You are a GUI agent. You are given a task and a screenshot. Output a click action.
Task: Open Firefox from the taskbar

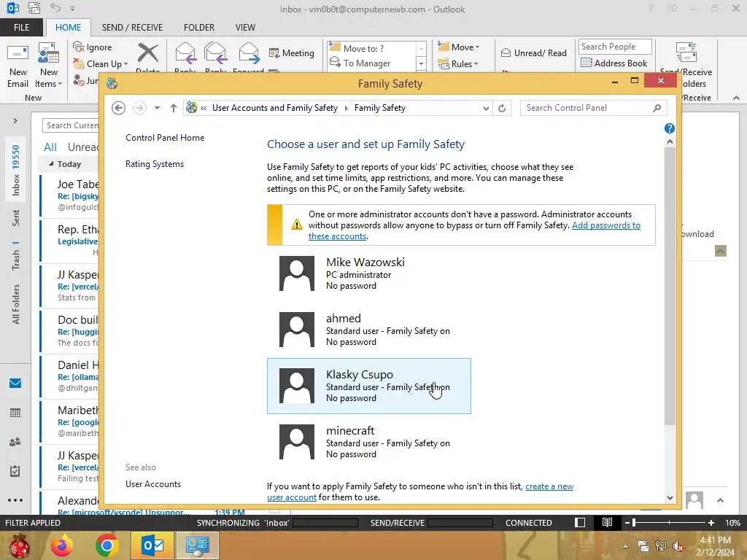pos(63,545)
